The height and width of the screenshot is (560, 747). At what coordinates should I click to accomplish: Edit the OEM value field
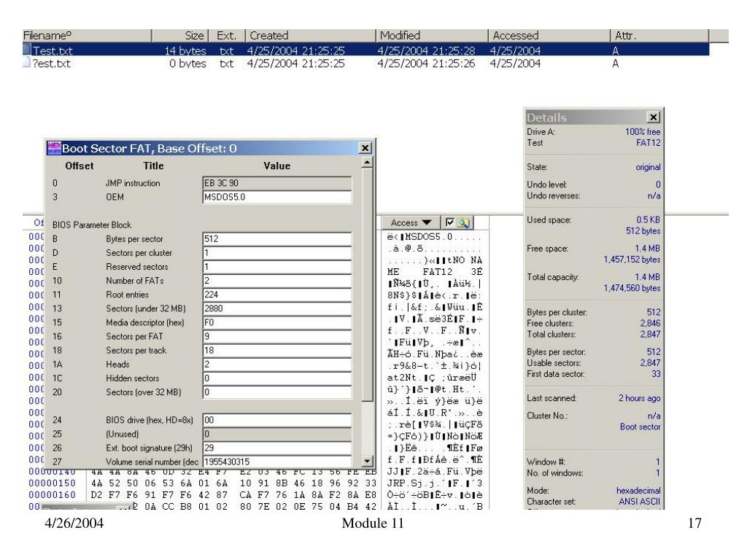(276, 197)
